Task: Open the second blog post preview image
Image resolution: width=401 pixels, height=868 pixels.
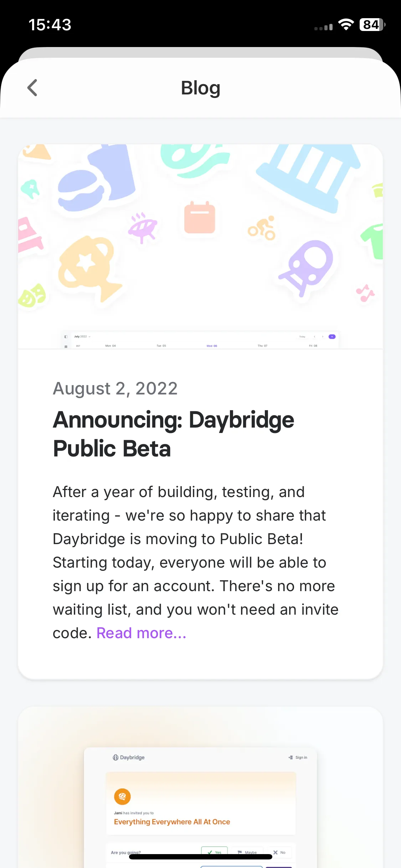Action: point(200,787)
